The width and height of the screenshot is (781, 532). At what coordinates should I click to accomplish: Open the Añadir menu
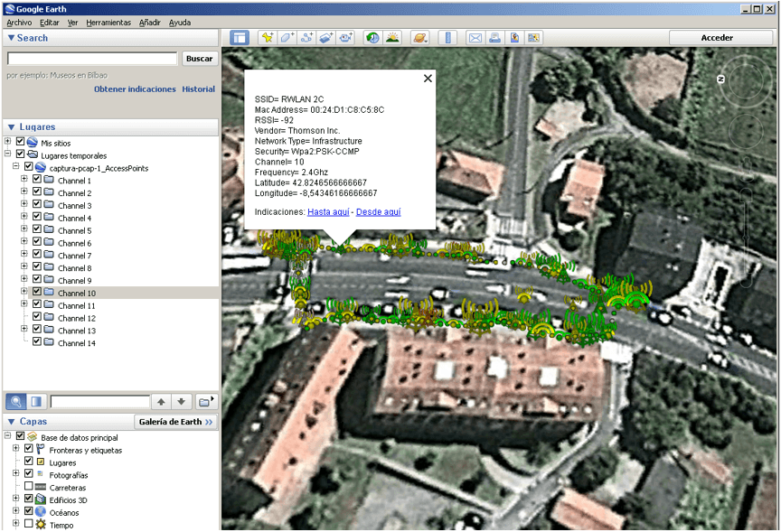149,23
